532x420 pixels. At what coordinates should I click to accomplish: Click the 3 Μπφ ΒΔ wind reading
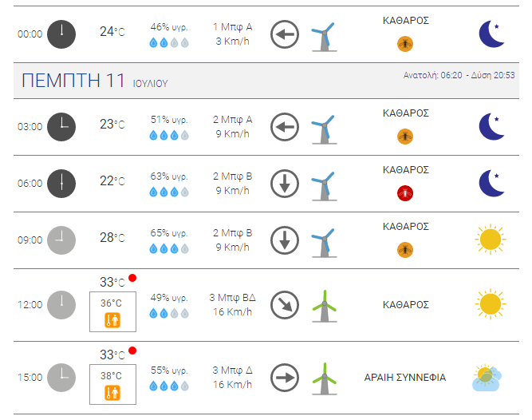tap(232, 297)
